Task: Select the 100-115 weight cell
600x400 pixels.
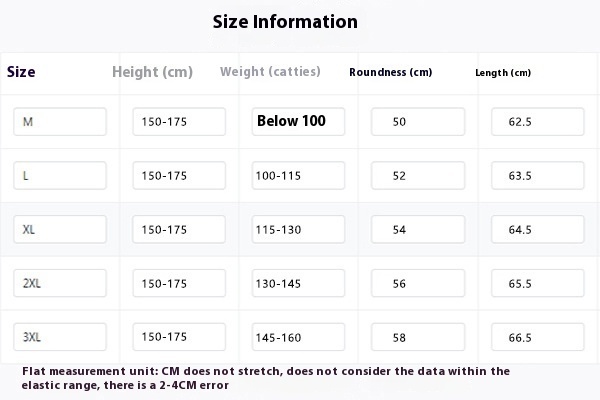Action: 298,176
